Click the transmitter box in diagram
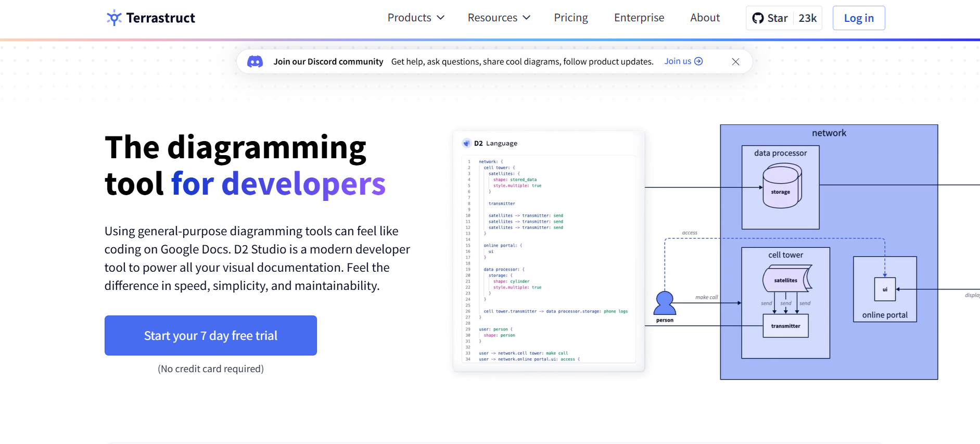This screenshot has height=444, width=980. point(785,326)
